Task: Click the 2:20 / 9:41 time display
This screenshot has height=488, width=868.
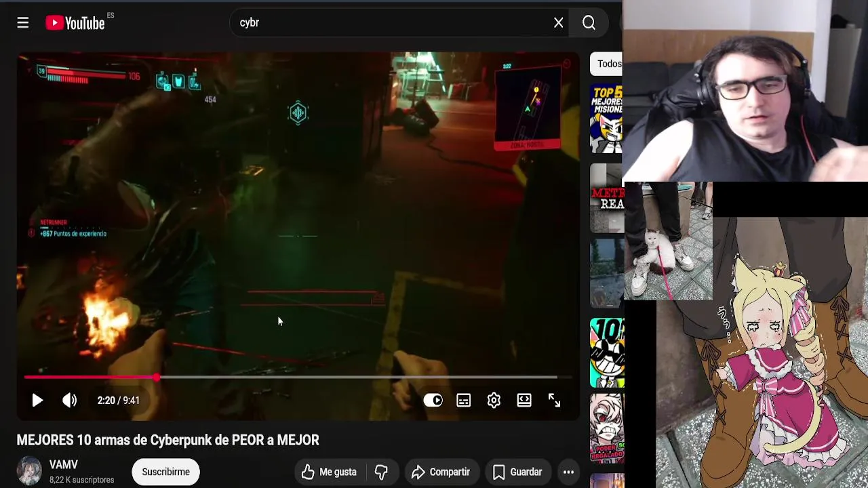Action: (x=118, y=401)
